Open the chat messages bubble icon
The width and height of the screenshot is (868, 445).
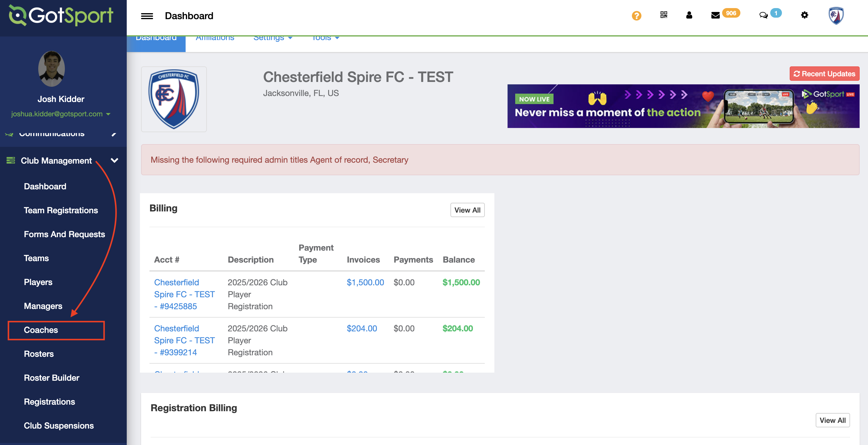point(763,15)
